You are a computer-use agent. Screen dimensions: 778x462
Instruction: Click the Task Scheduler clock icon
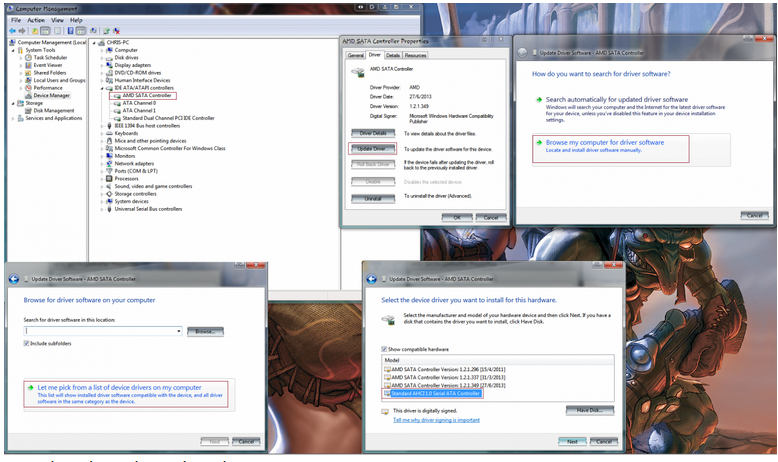tap(28, 58)
